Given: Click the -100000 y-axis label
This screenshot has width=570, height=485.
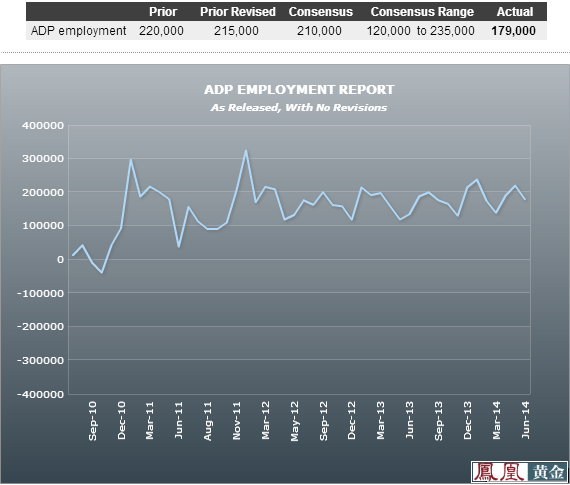Looking at the screenshot, I should point(40,293).
